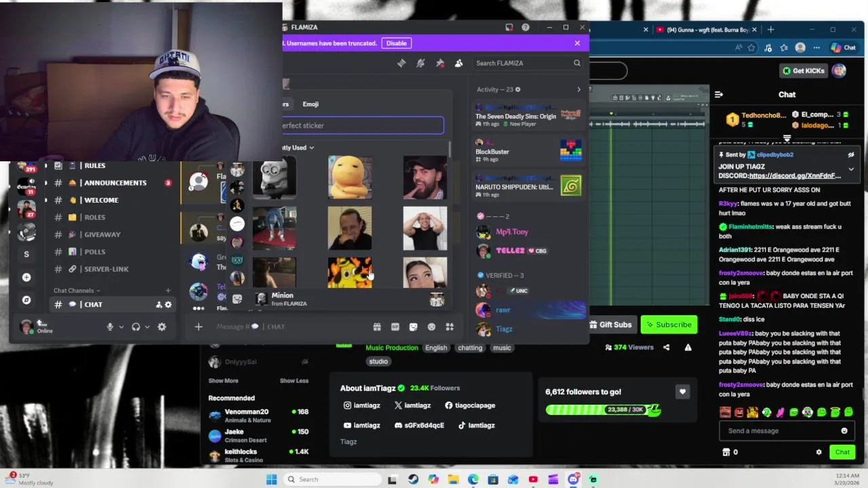Screen dimensions: 868x488
Task: Open the Discord gift icon
Action: tap(377, 327)
